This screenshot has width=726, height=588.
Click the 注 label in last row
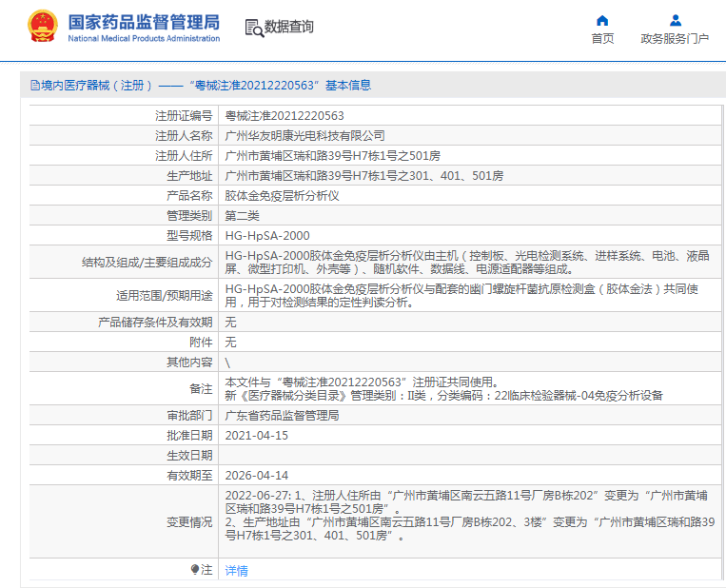[x=206, y=570]
